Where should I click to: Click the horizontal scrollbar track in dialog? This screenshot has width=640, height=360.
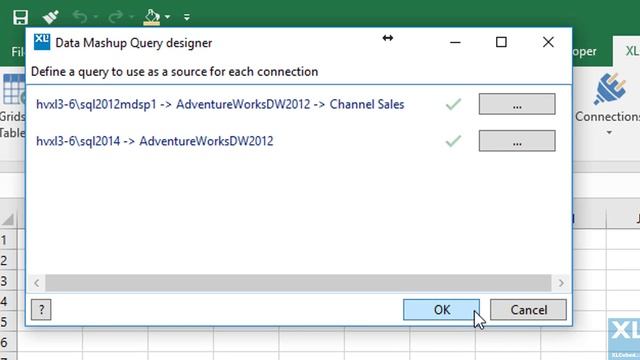coord(298,283)
